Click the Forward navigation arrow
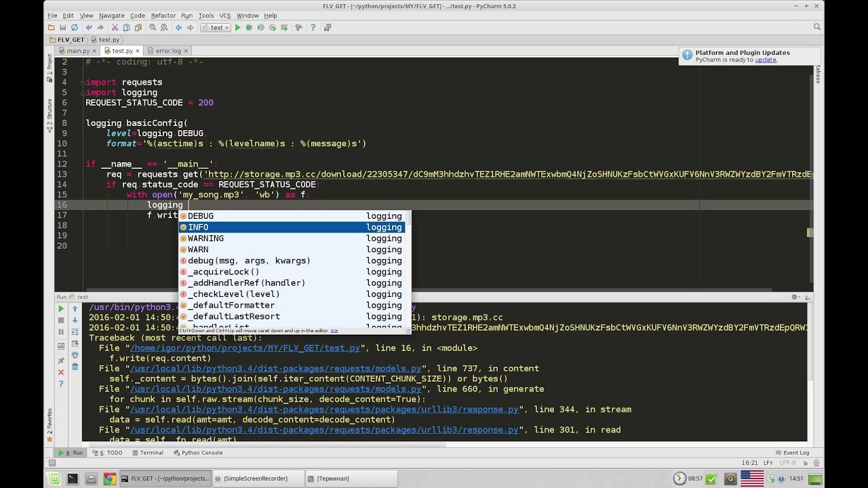Viewport: 868px width, 488px height. coord(190,28)
